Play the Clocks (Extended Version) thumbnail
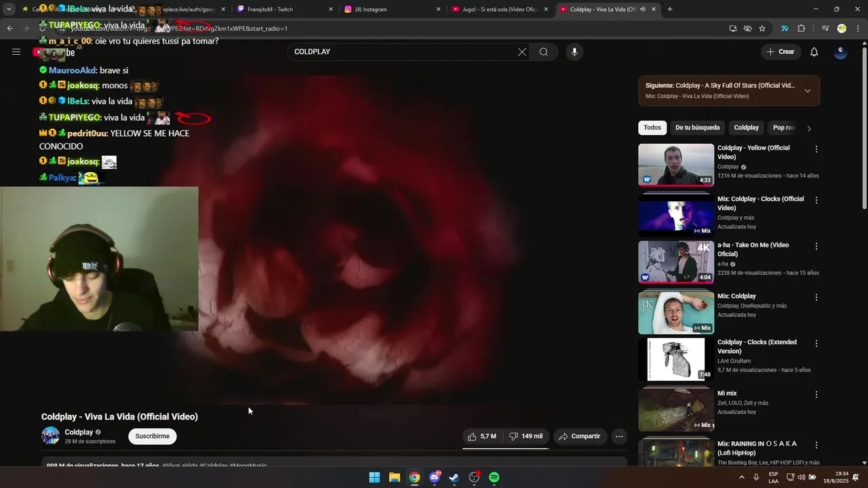Viewport: 868px width, 488px height. tap(676, 359)
